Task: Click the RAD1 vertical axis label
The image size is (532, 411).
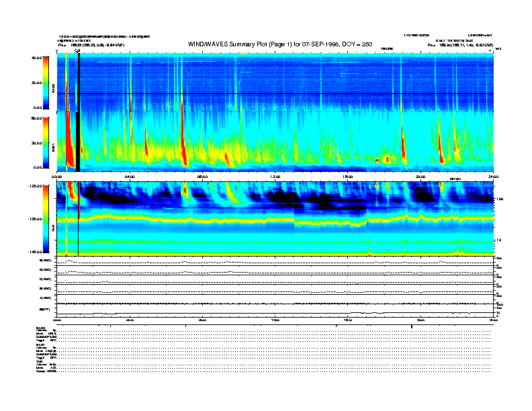Action: [53, 148]
